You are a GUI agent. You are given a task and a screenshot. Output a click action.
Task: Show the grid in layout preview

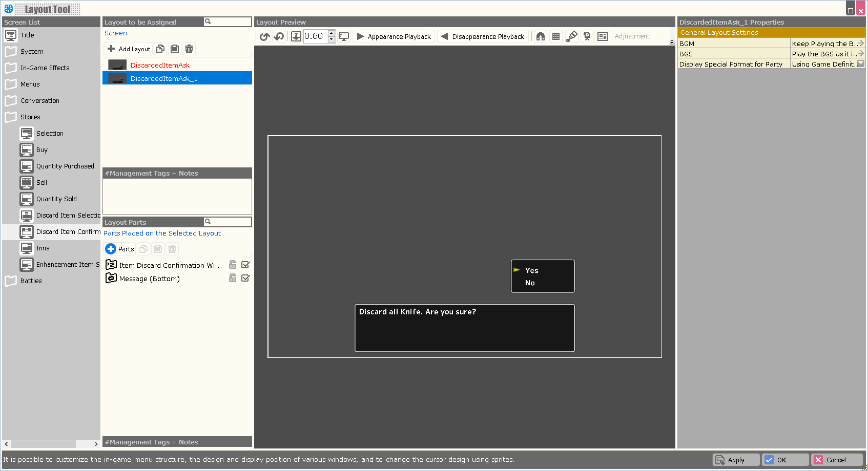tap(556, 36)
